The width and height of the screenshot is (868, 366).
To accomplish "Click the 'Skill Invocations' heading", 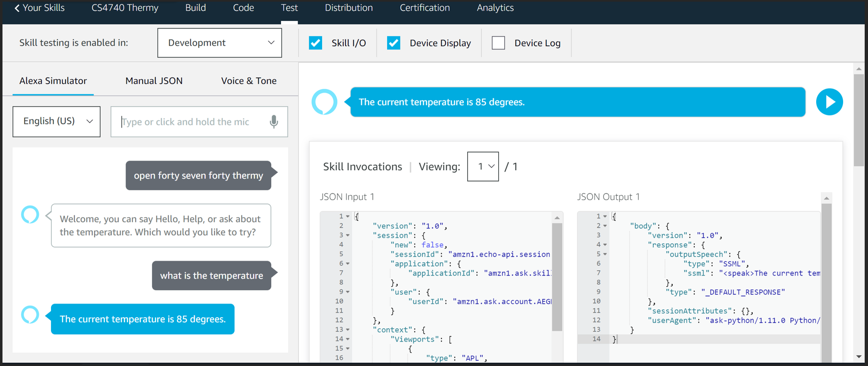I will tap(362, 166).
